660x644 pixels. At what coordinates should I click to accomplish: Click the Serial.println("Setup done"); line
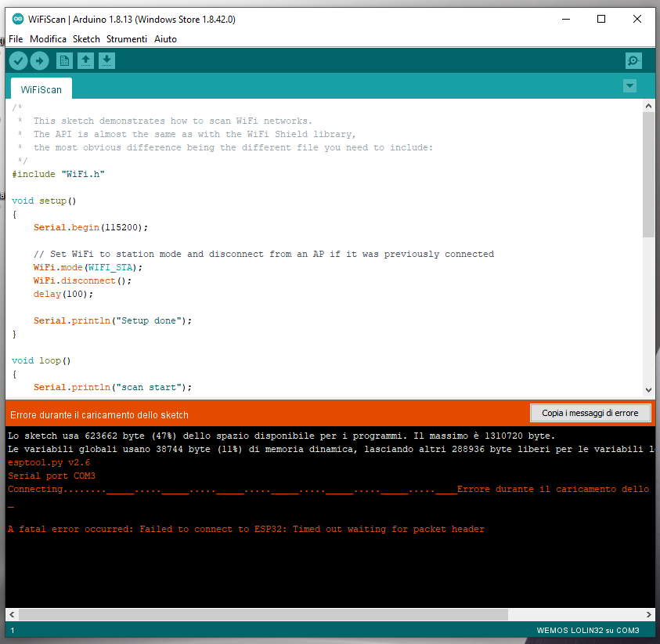tap(113, 320)
